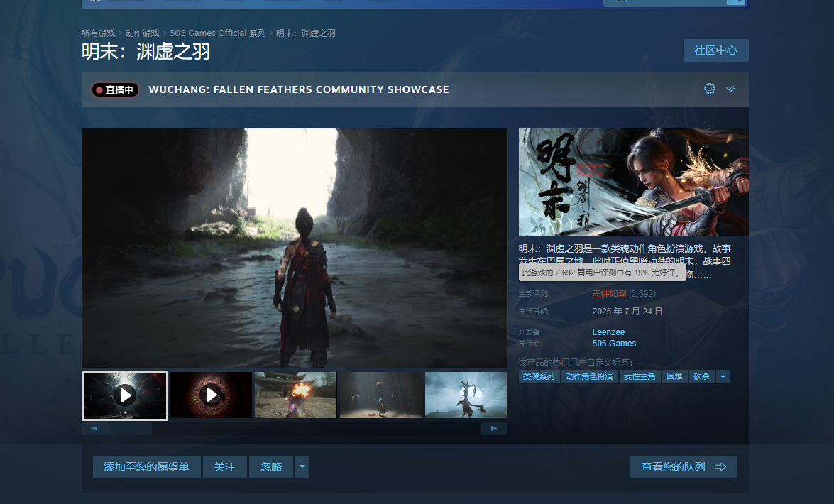Select the 女性主角 tag
Screen dimensions: 834x504
click(640, 377)
